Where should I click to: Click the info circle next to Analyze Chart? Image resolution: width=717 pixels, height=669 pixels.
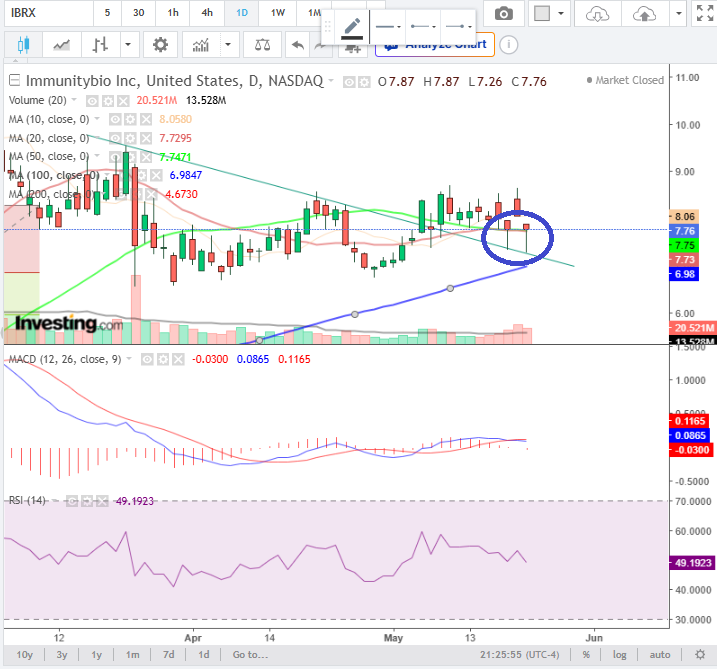pos(508,45)
